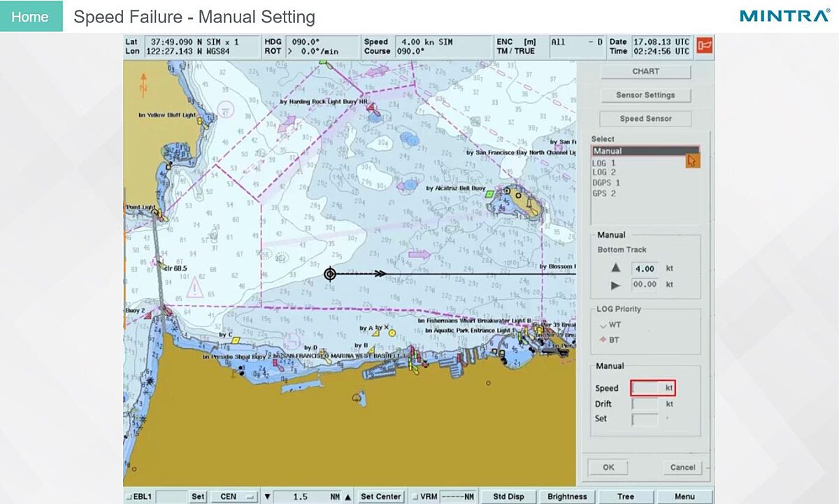Select LOG 1 in sensor list
Screen dimensions: 839x504
point(604,163)
